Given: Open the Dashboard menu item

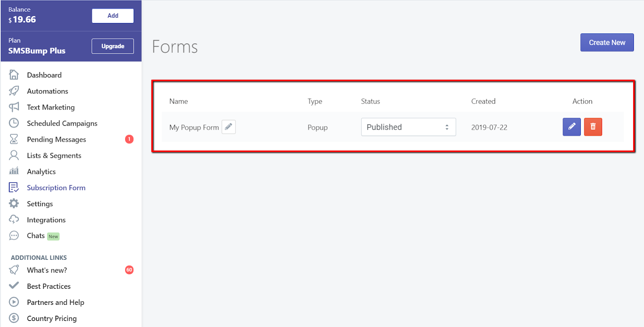Looking at the screenshot, I should [44, 75].
